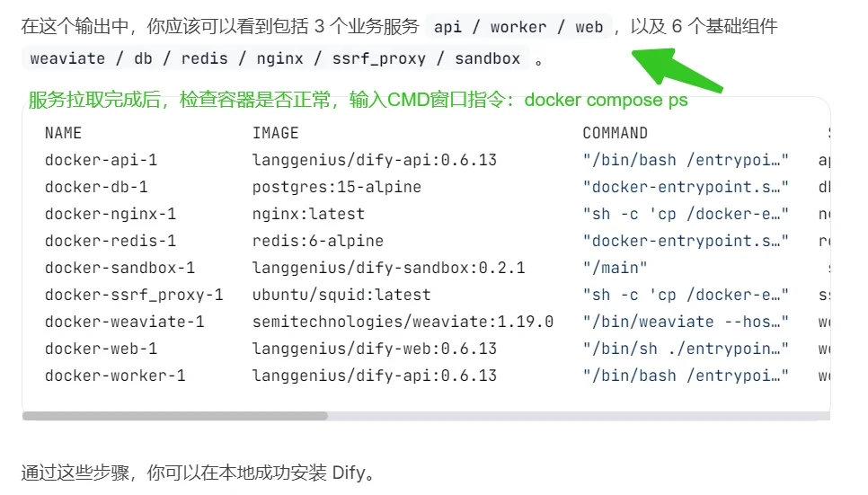Click the docker-api-1 container name
The height and width of the screenshot is (495, 868).
pyautogui.click(x=101, y=160)
